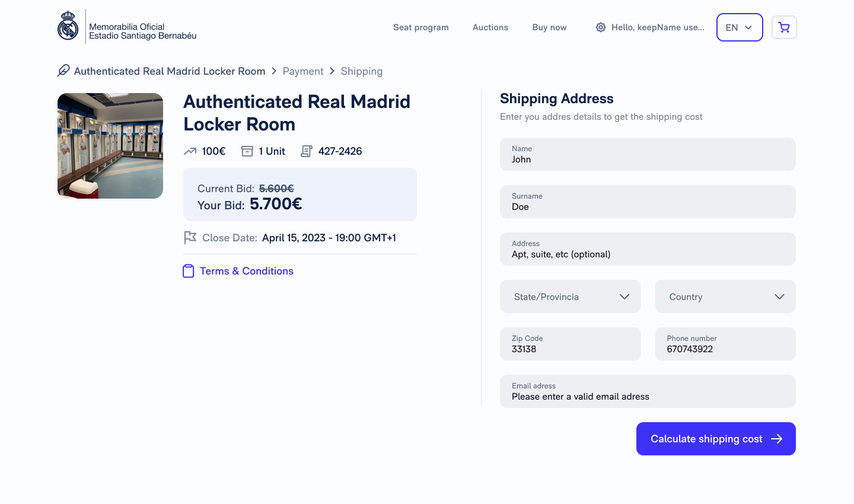This screenshot has width=854, height=504.
Task: Click the locker room product thumbnail
Action: point(110,146)
